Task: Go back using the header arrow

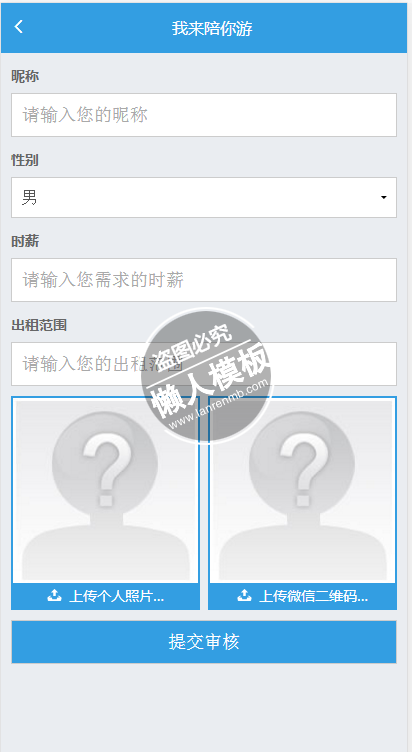Action: [x=18, y=27]
